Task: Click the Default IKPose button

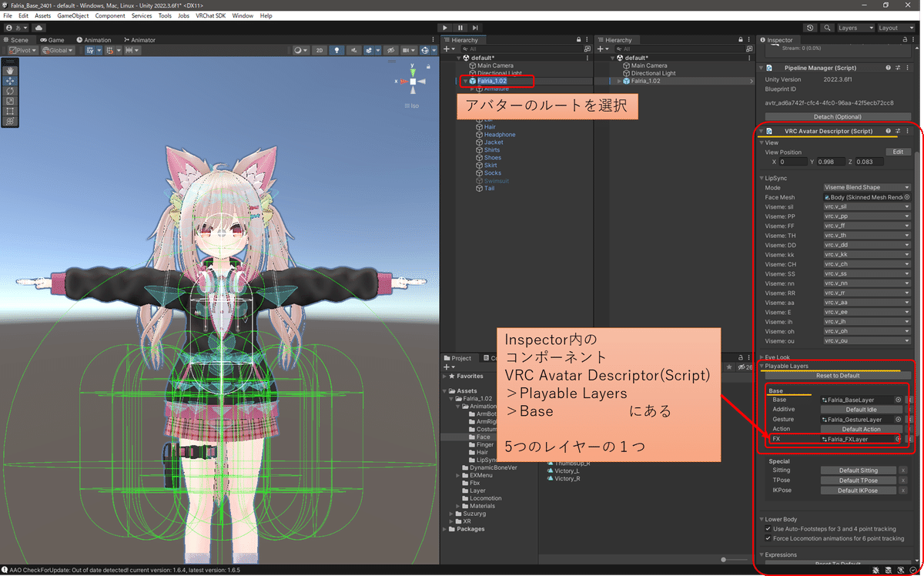Action: (x=858, y=491)
